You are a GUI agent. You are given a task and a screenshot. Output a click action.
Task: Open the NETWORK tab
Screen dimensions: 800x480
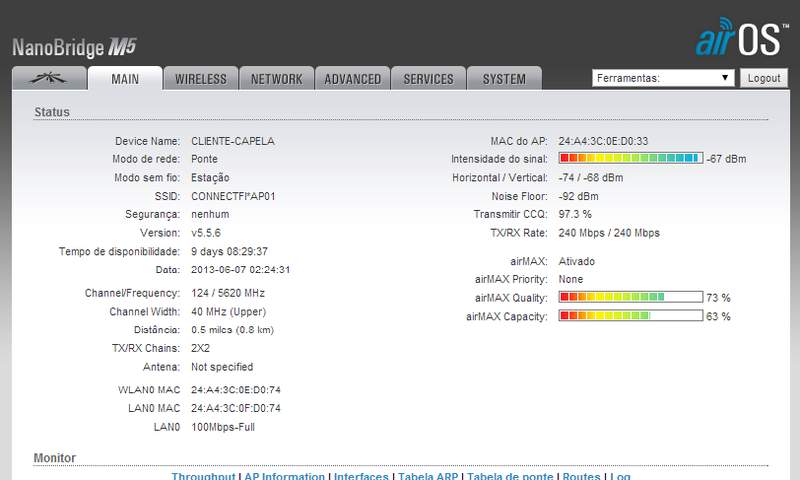[x=277, y=79]
